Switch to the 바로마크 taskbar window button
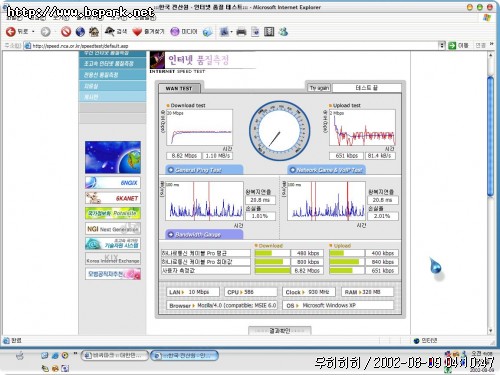The image size is (500, 375). coord(115,356)
